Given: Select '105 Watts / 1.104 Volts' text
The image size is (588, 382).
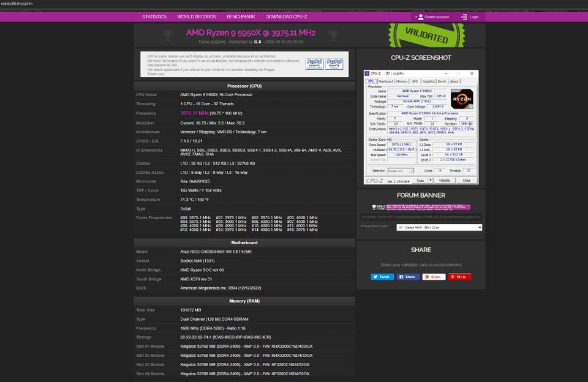Looking at the screenshot, I should pos(201,190).
